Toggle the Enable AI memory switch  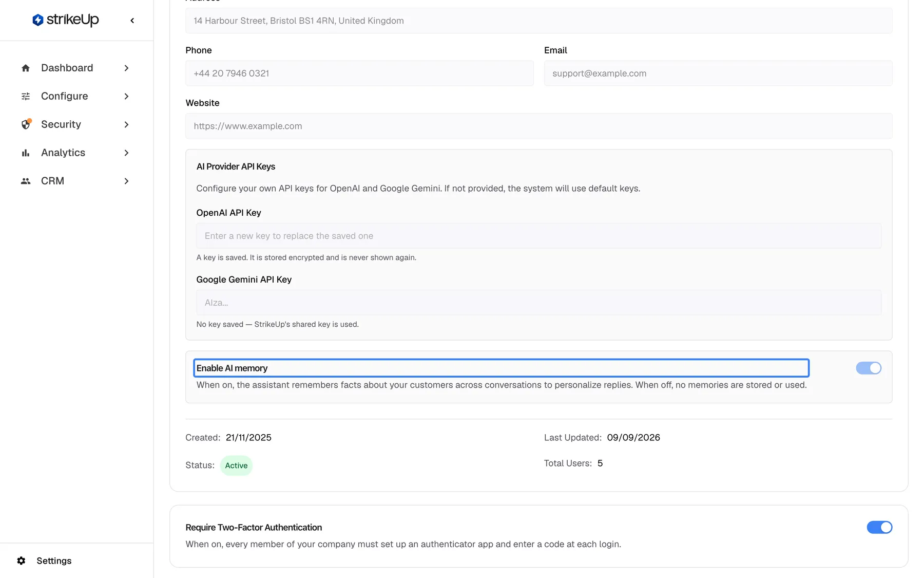click(x=869, y=368)
